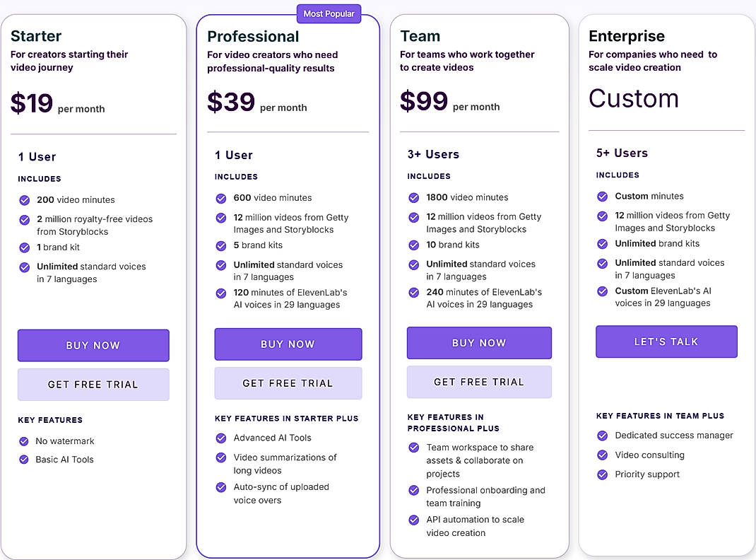Click LET'S TALK on the Enterprise card
756x560 pixels.
[x=666, y=342]
